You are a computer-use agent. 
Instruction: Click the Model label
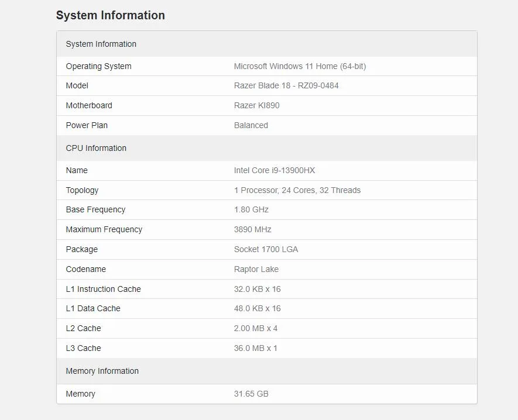pos(77,86)
